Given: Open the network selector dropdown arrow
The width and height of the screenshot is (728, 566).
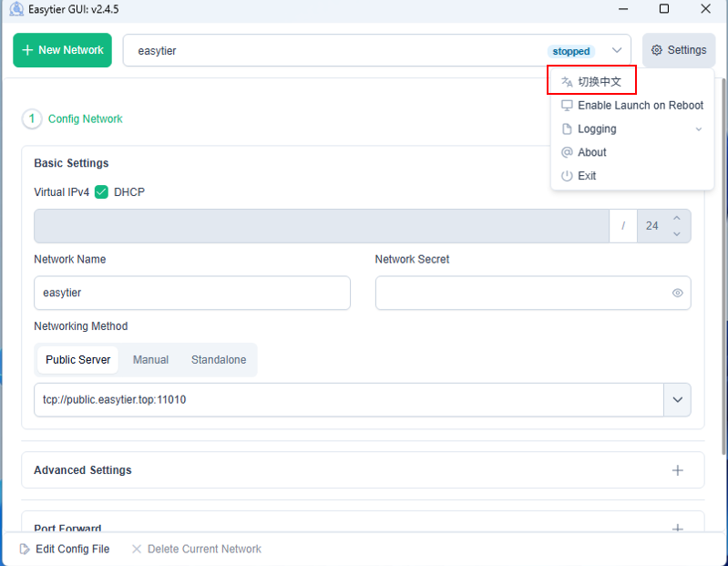Looking at the screenshot, I should coord(617,50).
